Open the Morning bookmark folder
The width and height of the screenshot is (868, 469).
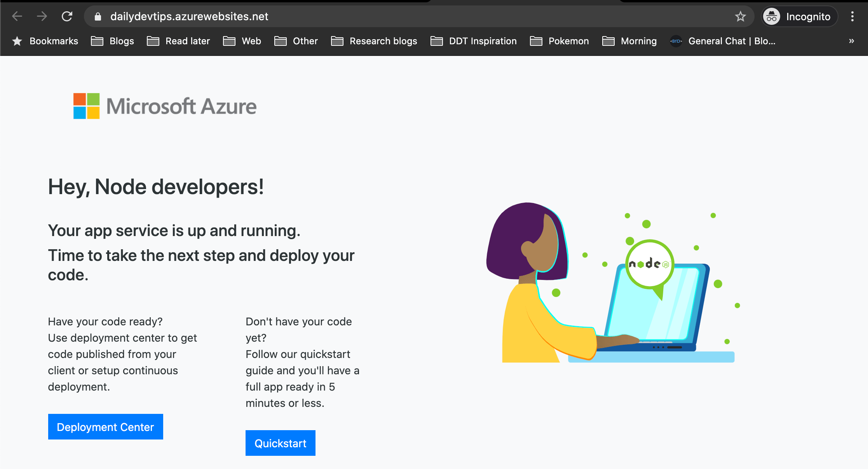pyautogui.click(x=629, y=41)
